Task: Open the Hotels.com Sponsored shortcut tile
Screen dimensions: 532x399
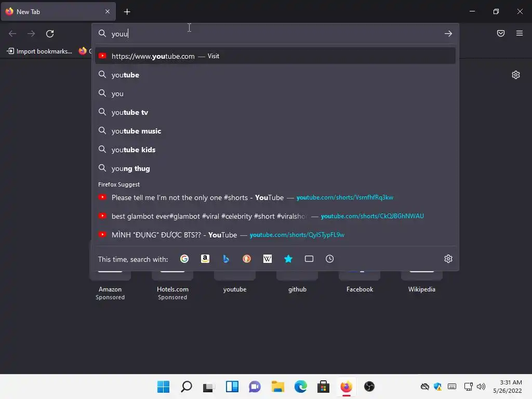Action: coord(172,285)
